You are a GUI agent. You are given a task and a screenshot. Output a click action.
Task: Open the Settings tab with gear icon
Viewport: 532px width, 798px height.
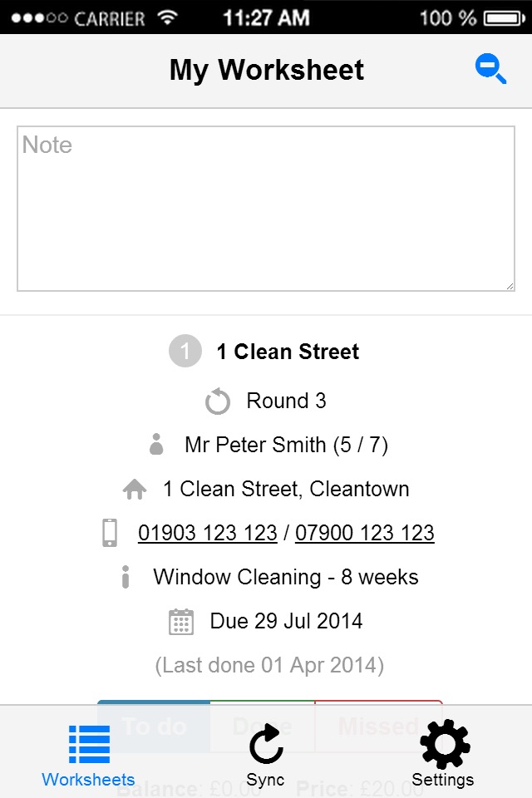(x=443, y=755)
